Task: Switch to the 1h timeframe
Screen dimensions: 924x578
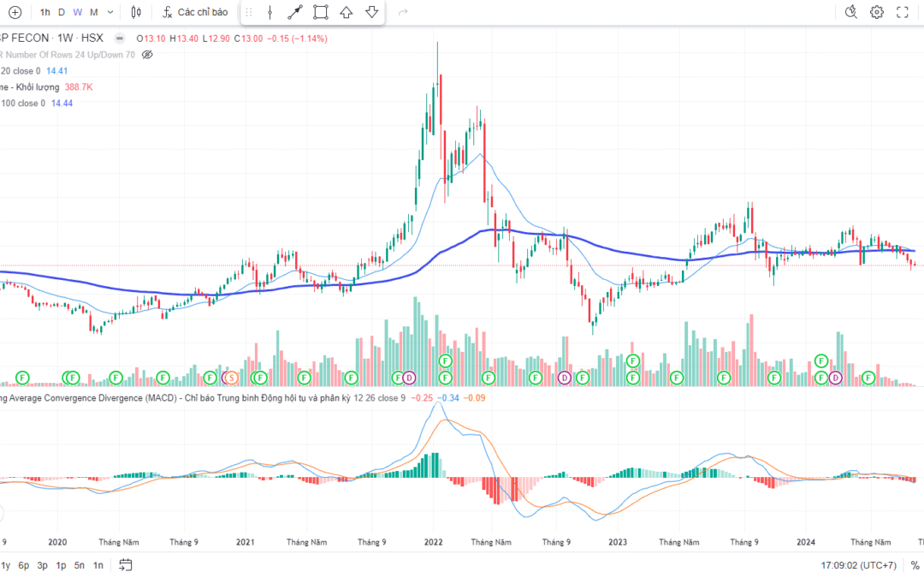Action: coord(45,12)
